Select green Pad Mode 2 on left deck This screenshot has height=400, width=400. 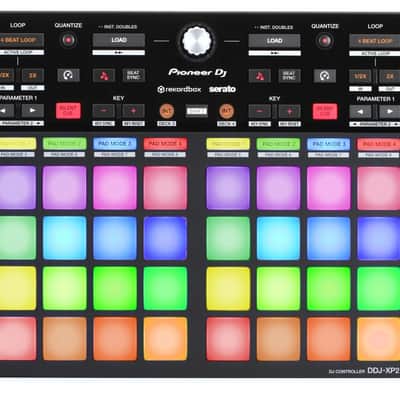pyautogui.click(x=65, y=144)
